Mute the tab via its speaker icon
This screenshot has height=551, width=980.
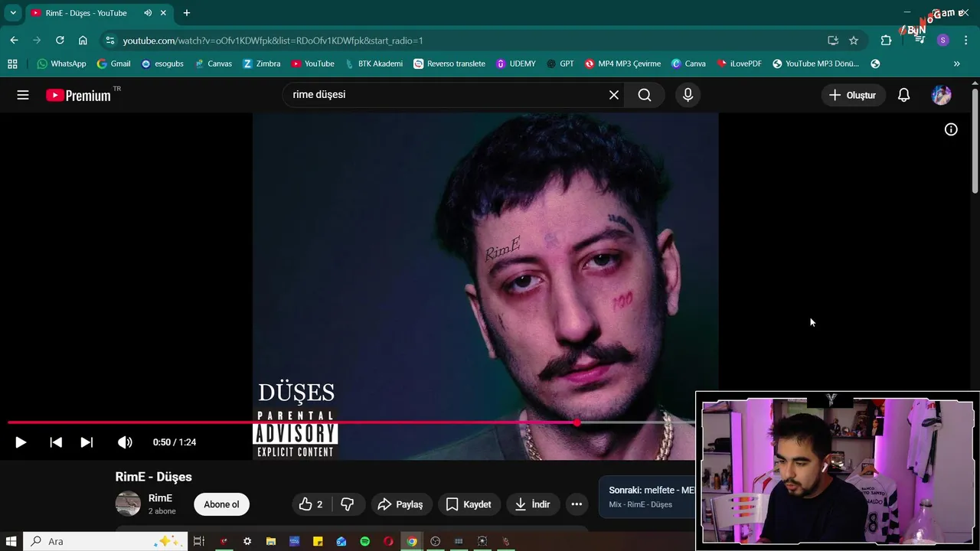[148, 13]
